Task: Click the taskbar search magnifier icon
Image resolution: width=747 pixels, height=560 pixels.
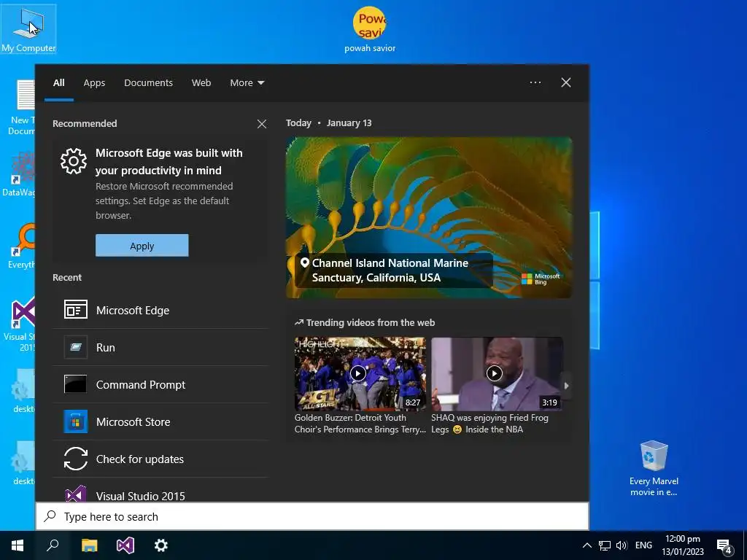Action: tap(53, 545)
